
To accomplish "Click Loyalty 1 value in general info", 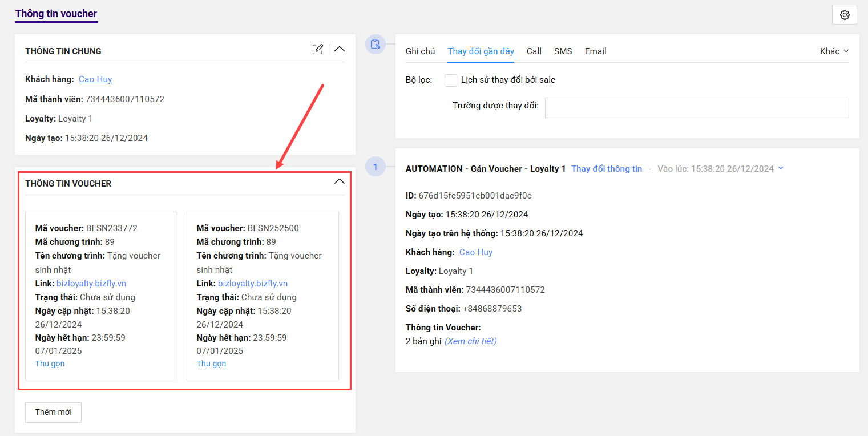I will [x=75, y=119].
